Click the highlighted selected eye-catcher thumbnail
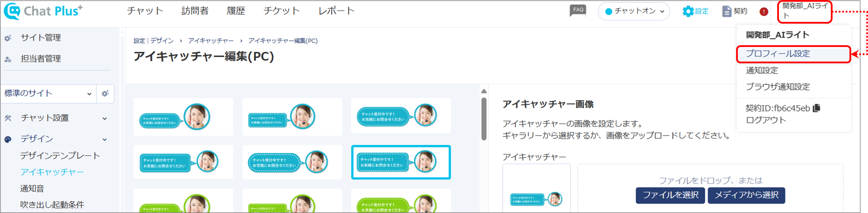This screenshot has height=213, width=868. click(x=401, y=162)
